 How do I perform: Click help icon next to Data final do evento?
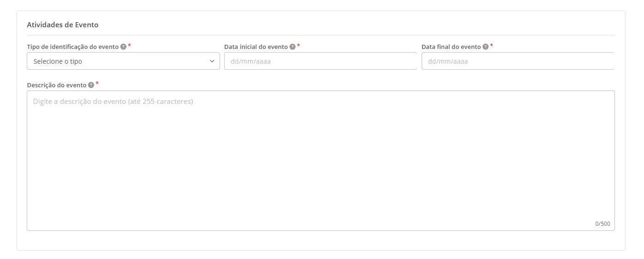click(x=485, y=47)
